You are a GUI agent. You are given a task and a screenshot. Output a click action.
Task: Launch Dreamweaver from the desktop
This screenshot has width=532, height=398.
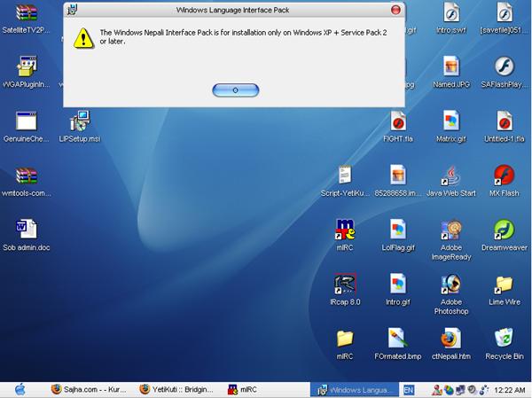coord(504,230)
